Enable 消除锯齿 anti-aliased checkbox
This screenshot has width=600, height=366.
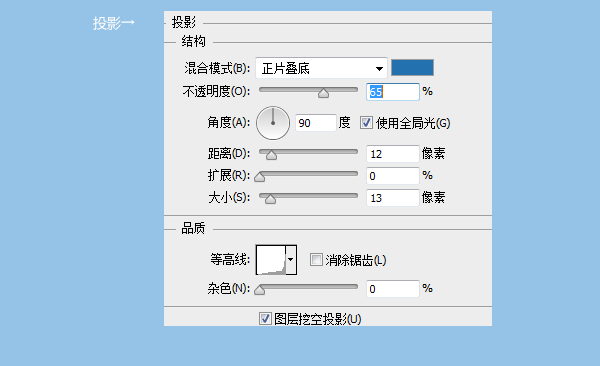coord(316,260)
